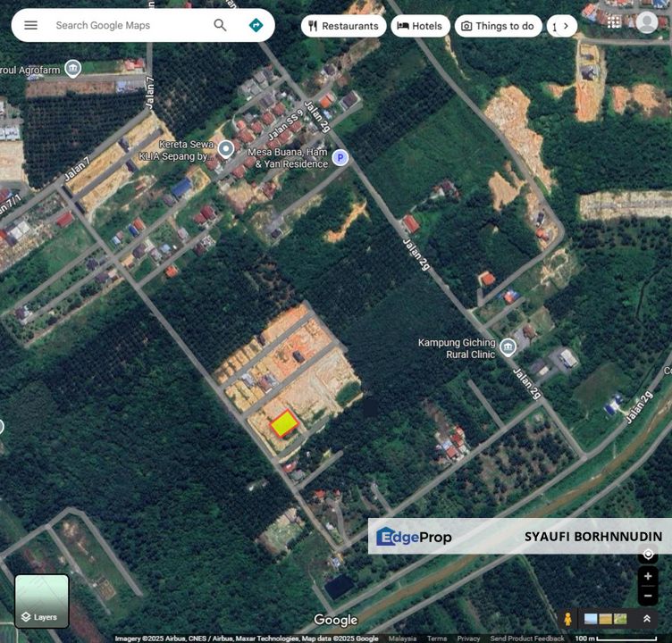The height and width of the screenshot is (643, 672).
Task: Toggle the Layers map view thumbnail
Action: tap(42, 601)
